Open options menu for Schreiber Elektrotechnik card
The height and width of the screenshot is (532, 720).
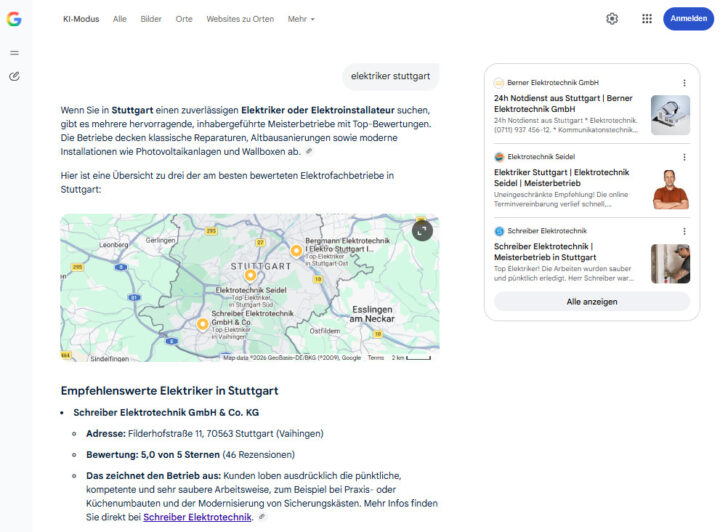point(684,231)
